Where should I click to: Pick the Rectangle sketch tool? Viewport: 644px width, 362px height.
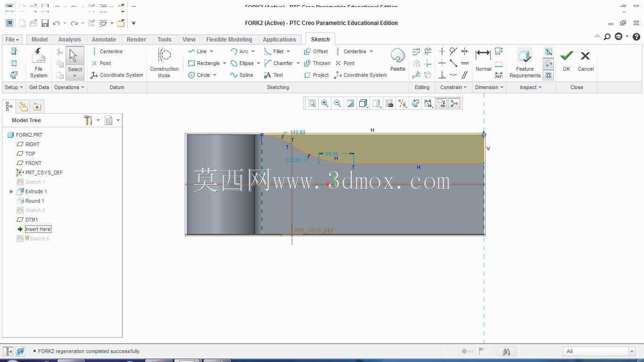[x=204, y=63]
